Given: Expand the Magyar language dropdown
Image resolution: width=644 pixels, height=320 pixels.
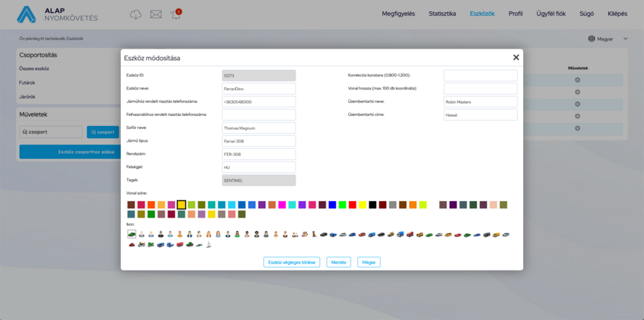Looking at the screenshot, I should pos(625,39).
